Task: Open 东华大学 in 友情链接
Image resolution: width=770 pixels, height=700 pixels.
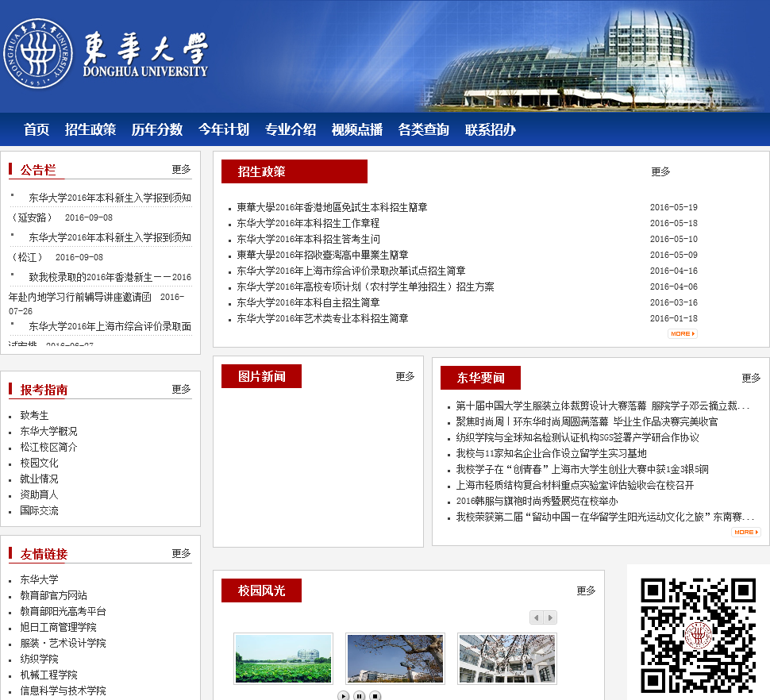Action: pyautogui.click(x=39, y=579)
